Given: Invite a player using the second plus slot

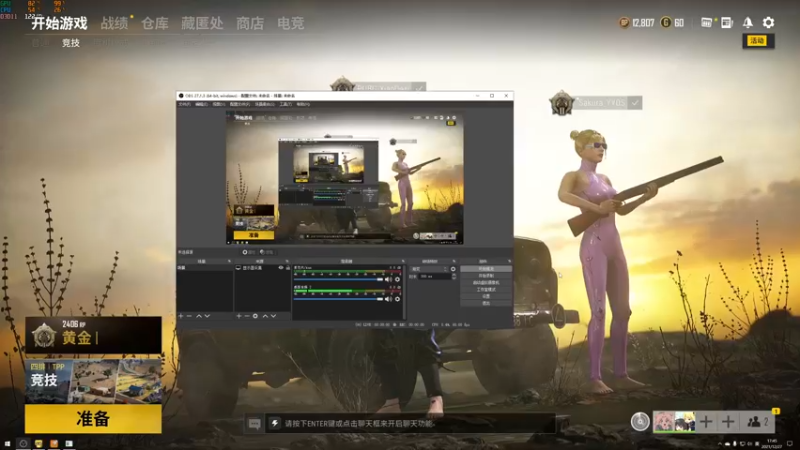Looking at the screenshot, I should click(x=728, y=422).
